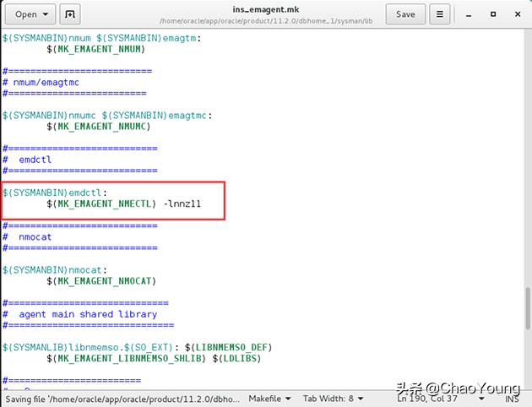Expand the Open recent files arrow
The width and height of the screenshot is (532, 407).
coord(46,14)
